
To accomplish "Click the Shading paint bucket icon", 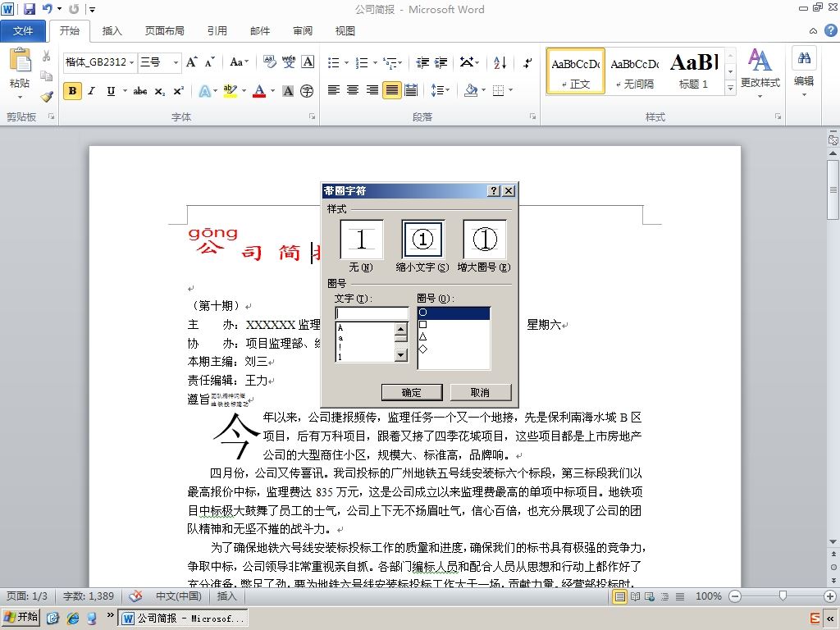I will [471, 90].
